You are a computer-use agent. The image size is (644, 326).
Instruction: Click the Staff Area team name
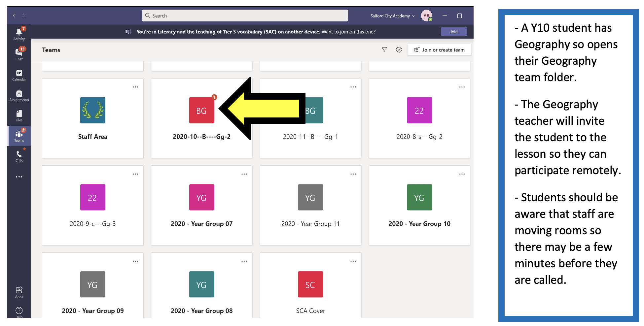click(93, 137)
